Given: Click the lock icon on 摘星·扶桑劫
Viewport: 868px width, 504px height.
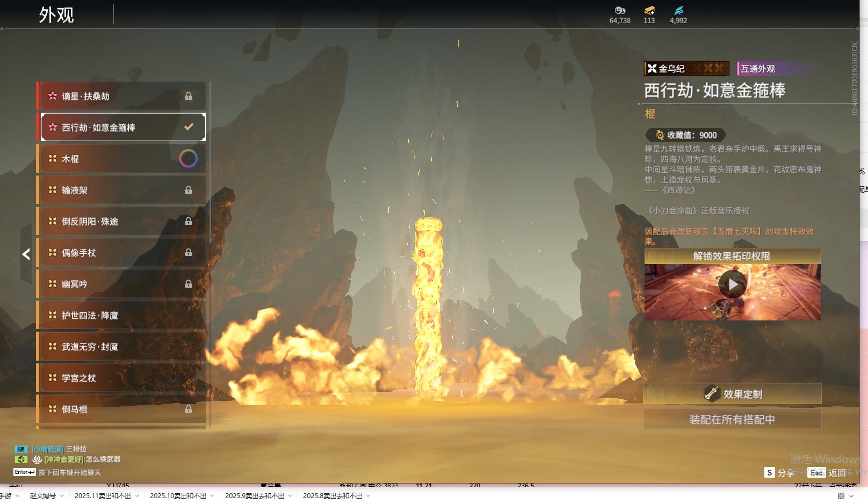Looking at the screenshot, I should pos(189,96).
